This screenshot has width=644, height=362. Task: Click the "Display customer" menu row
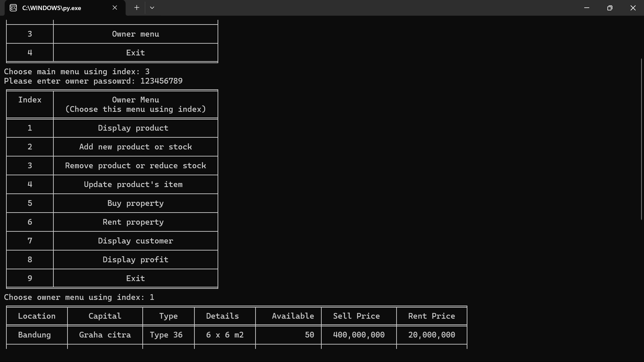pos(135,241)
